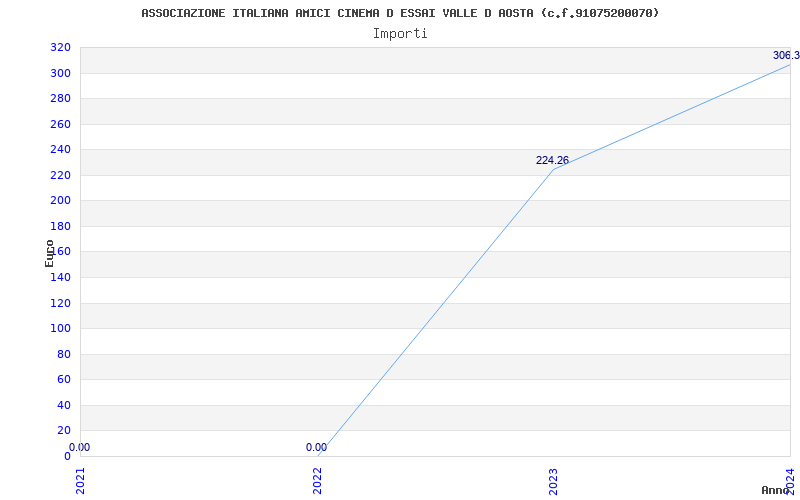Click the 200 y-axis tick label

click(60, 201)
